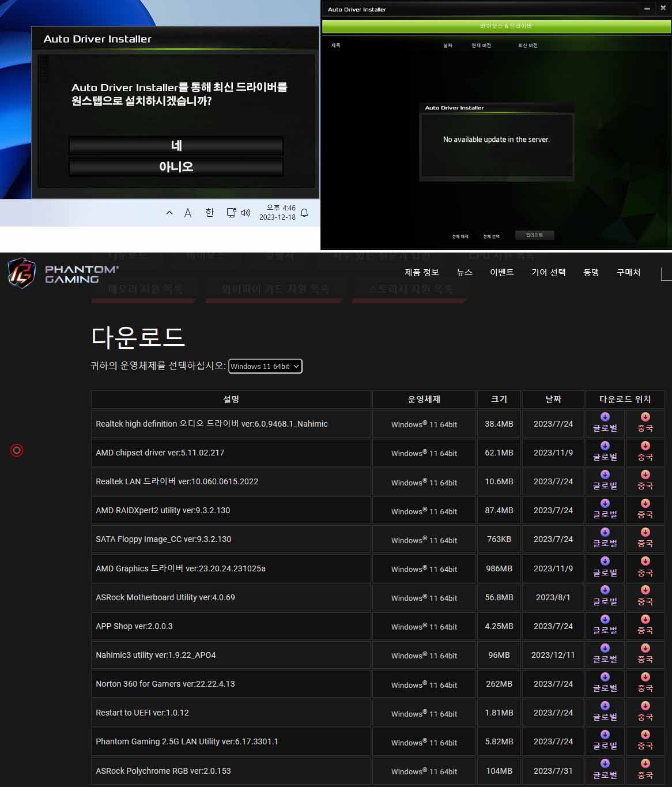Open 기어 선택 menu
Viewport: 672px width, 787px height.
pos(549,272)
